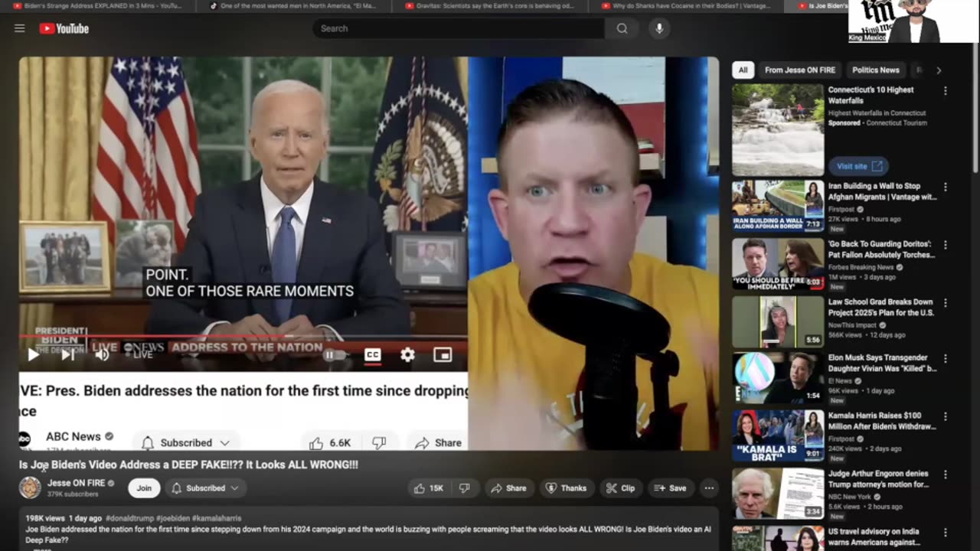Open Elon Musk Transgender Daughter video
Viewport: 980px width, 551px height.
[778, 378]
